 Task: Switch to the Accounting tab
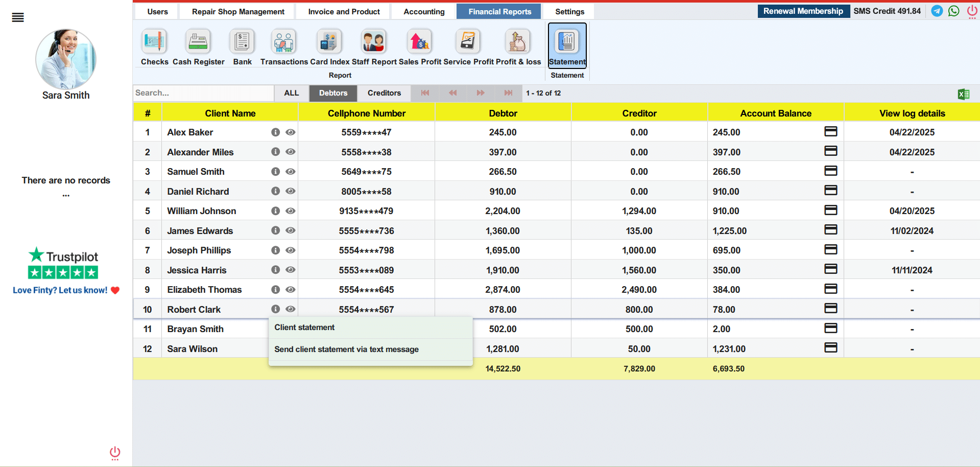pyautogui.click(x=424, y=11)
